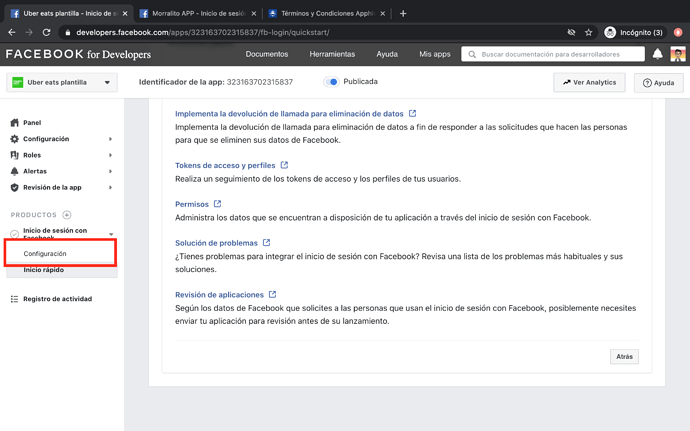Click the documentation search input field
The image size is (690, 431).
[x=553, y=54]
